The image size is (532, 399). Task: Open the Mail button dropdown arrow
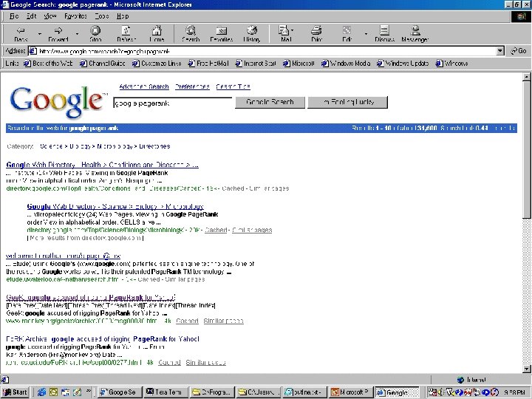[x=293, y=30]
